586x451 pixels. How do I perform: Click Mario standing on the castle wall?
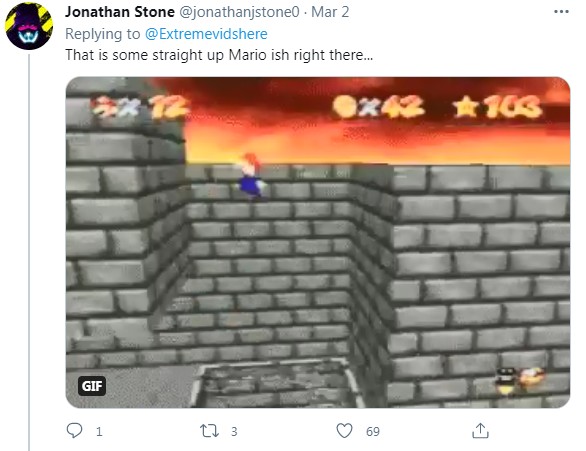tap(250, 176)
